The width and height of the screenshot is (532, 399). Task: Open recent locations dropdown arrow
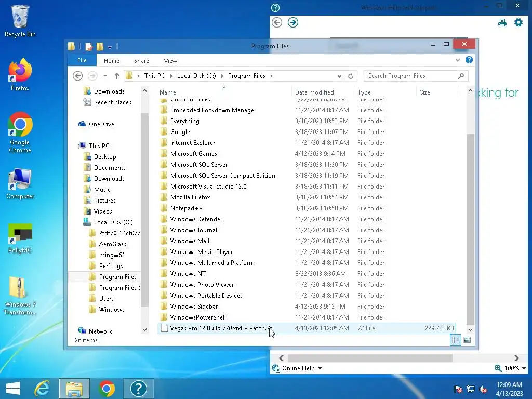(x=105, y=76)
